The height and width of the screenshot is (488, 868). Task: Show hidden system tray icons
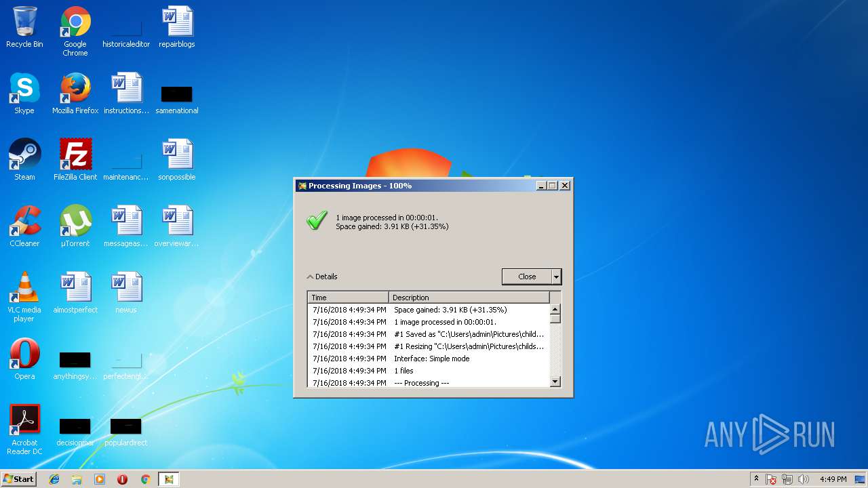click(x=756, y=479)
